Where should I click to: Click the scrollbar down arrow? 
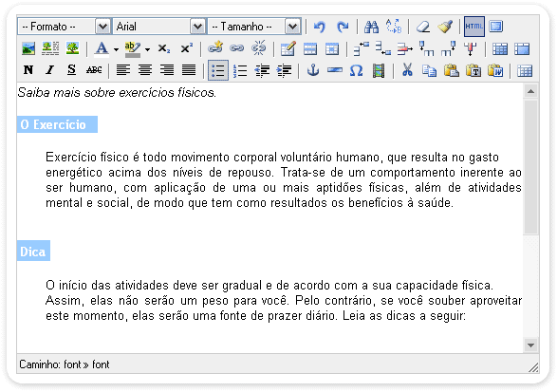click(530, 345)
